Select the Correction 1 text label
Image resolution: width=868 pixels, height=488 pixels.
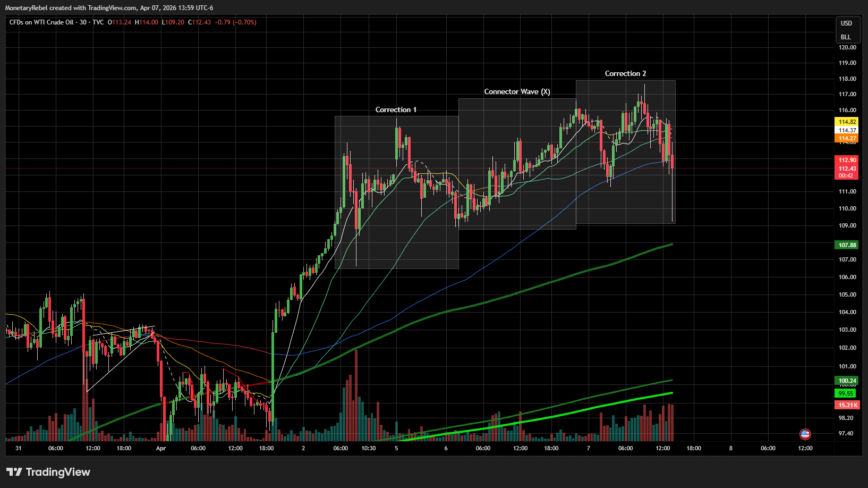396,110
